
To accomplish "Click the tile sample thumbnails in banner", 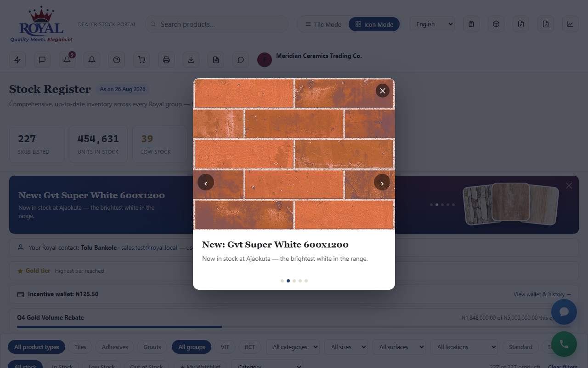I will tap(510, 204).
